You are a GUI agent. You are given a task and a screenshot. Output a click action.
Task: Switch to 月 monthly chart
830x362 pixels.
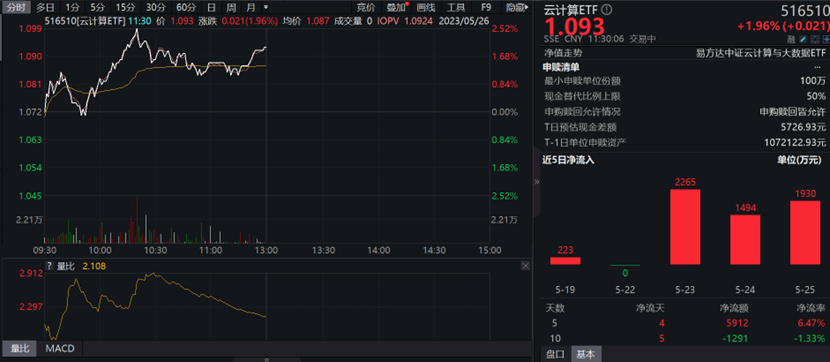coord(250,7)
